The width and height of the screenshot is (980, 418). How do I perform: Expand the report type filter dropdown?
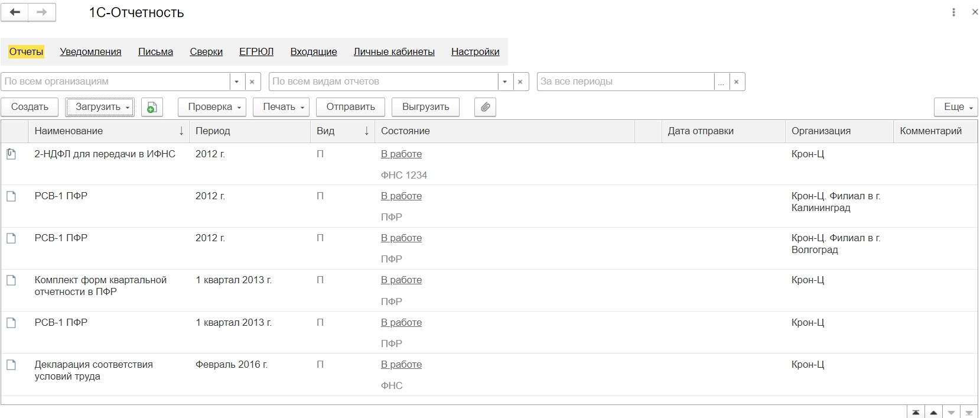click(504, 82)
